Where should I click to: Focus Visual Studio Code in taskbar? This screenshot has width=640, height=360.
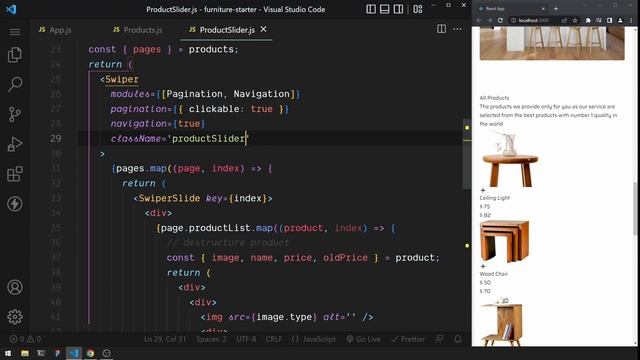pos(74,353)
